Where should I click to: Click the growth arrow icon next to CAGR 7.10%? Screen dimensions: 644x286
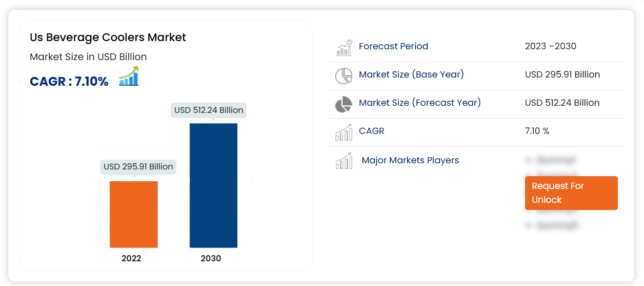point(129,77)
